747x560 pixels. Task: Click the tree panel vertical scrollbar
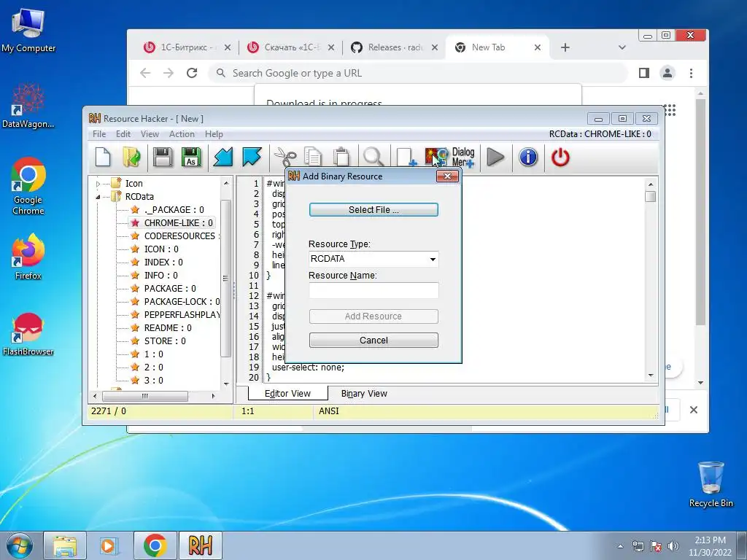(226, 278)
